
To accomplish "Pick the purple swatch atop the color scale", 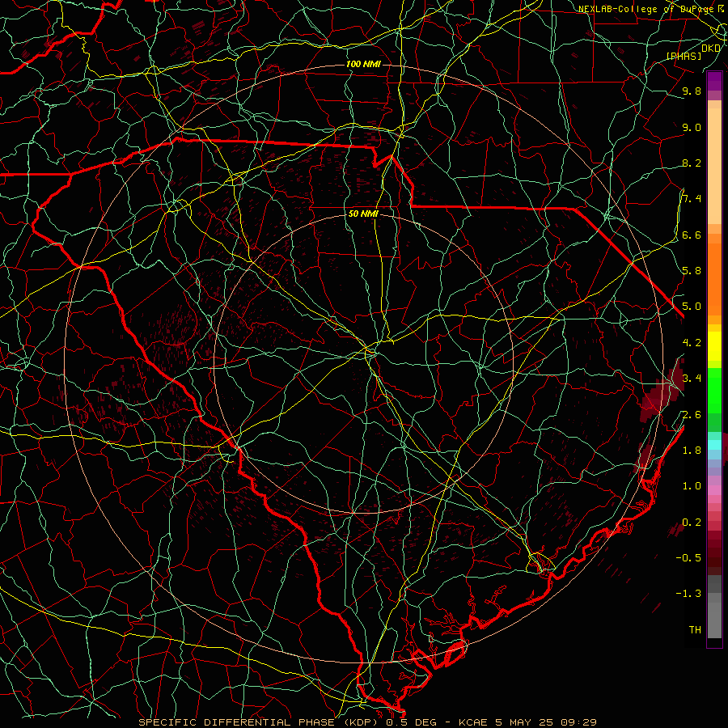I will coord(714,81).
